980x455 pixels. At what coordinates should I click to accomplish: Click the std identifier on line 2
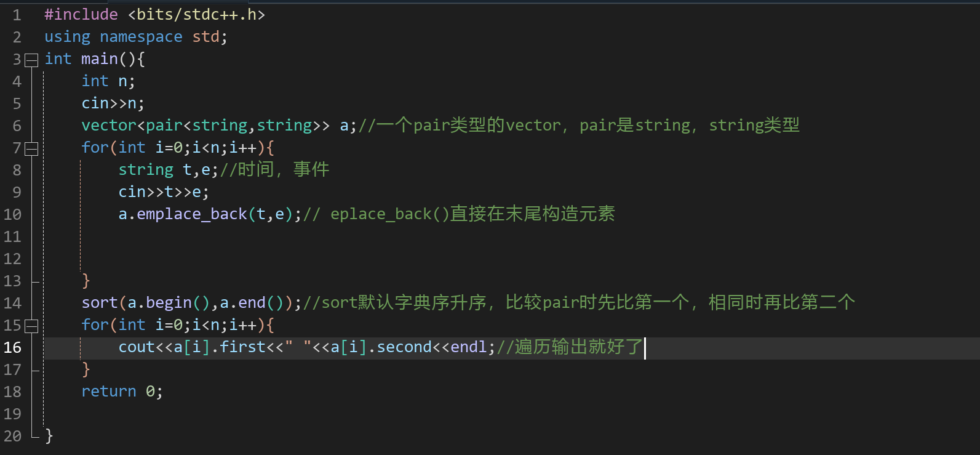click(x=205, y=37)
